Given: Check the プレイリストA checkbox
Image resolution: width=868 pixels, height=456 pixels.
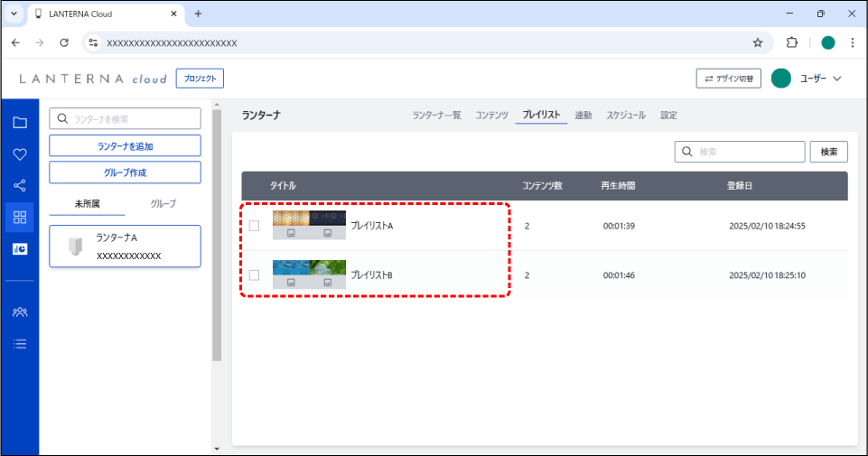Looking at the screenshot, I should click(x=254, y=226).
